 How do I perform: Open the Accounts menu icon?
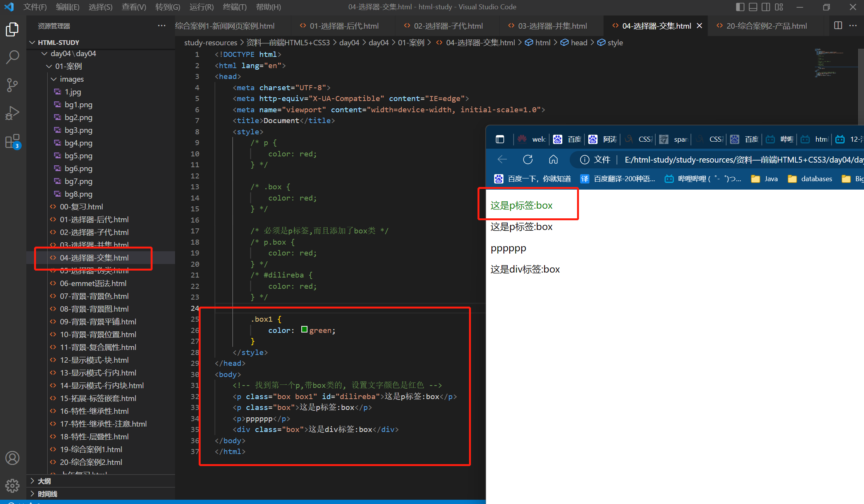tap(12, 458)
